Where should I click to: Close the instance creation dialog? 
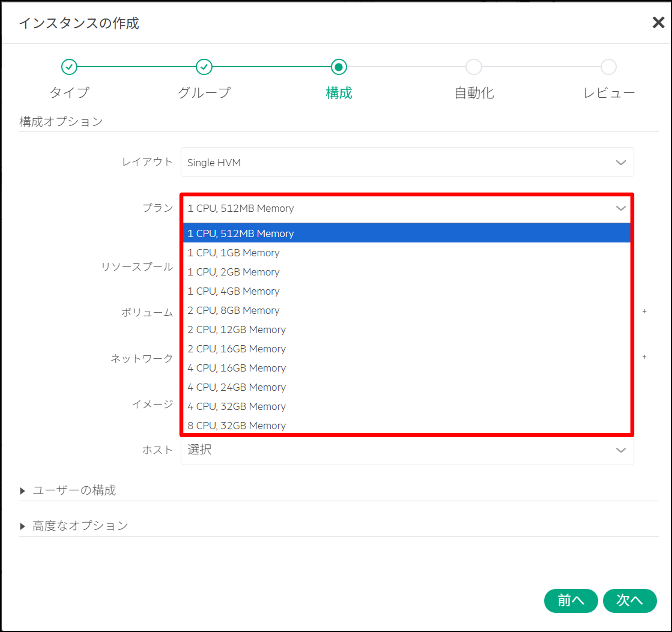(x=658, y=23)
